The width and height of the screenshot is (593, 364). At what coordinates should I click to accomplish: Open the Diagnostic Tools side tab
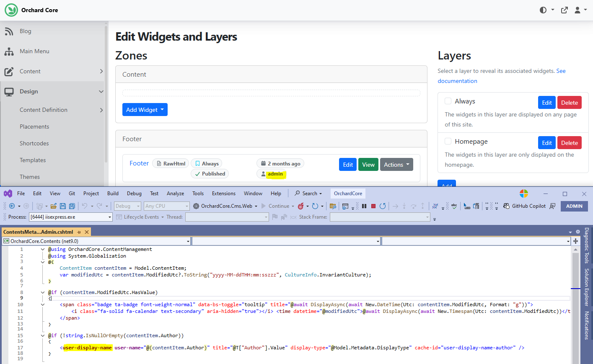pos(587,245)
